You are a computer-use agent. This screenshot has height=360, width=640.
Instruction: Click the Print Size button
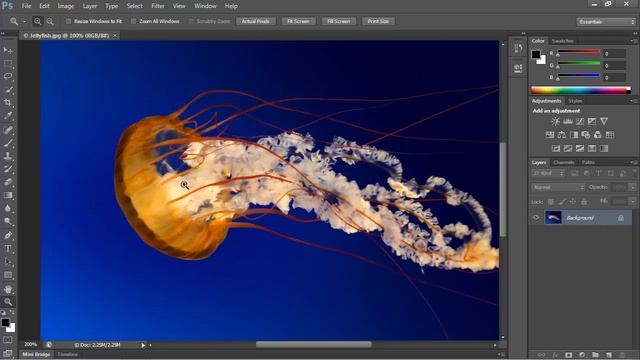coord(378,21)
